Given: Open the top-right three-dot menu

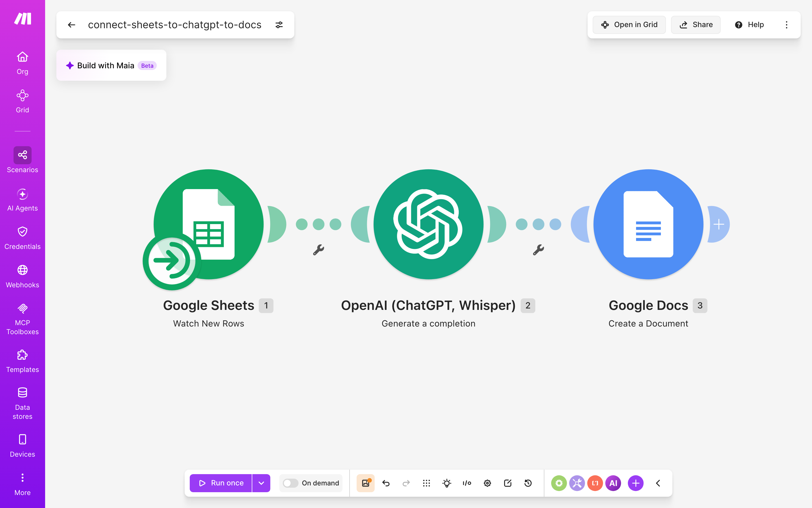Looking at the screenshot, I should (787, 25).
